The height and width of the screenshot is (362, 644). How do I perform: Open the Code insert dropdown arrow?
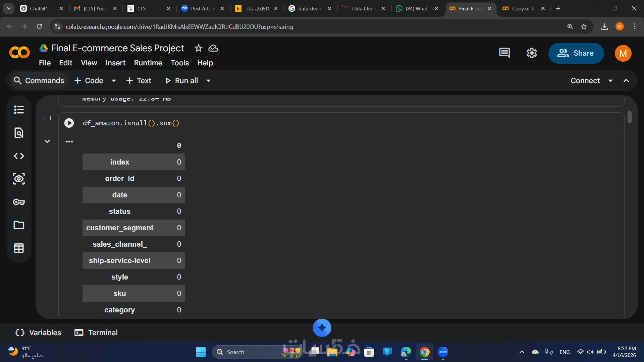[x=114, y=81]
